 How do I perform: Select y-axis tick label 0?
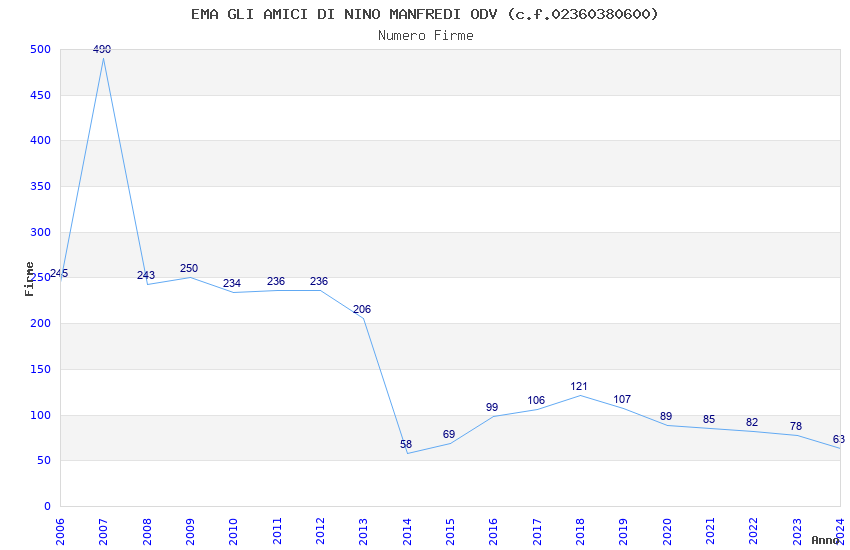click(x=48, y=507)
